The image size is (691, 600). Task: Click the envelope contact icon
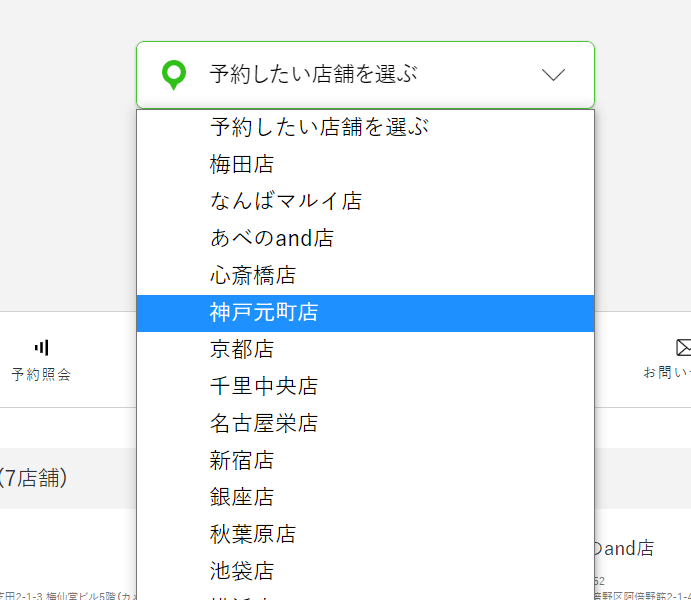pos(683,347)
